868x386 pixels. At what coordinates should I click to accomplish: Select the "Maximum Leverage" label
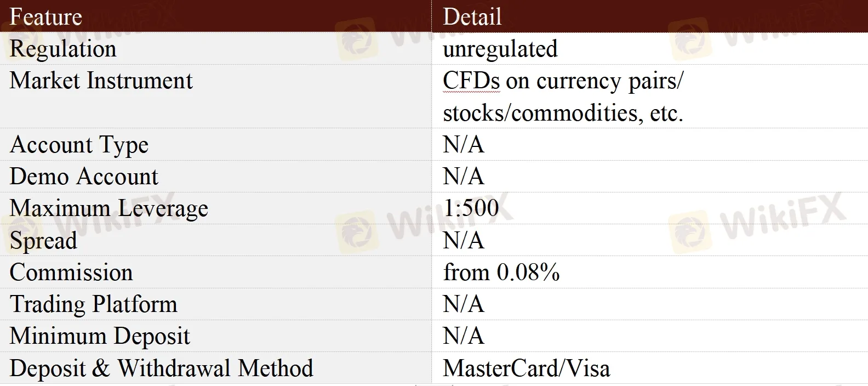click(109, 208)
